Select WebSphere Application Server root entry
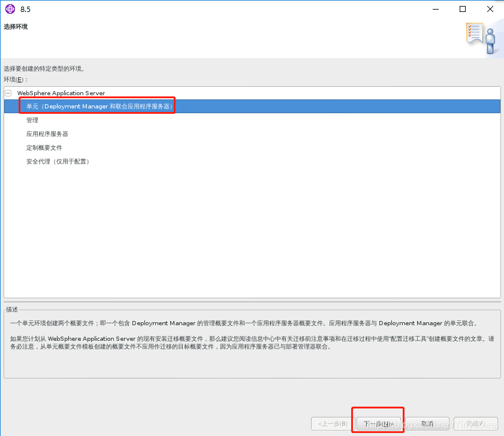The height and width of the screenshot is (436, 504). click(x=61, y=93)
